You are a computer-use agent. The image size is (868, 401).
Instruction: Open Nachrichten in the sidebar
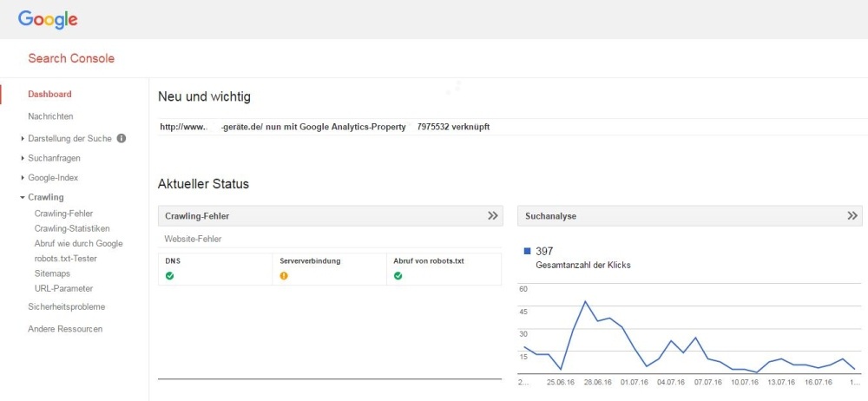pyautogui.click(x=50, y=116)
